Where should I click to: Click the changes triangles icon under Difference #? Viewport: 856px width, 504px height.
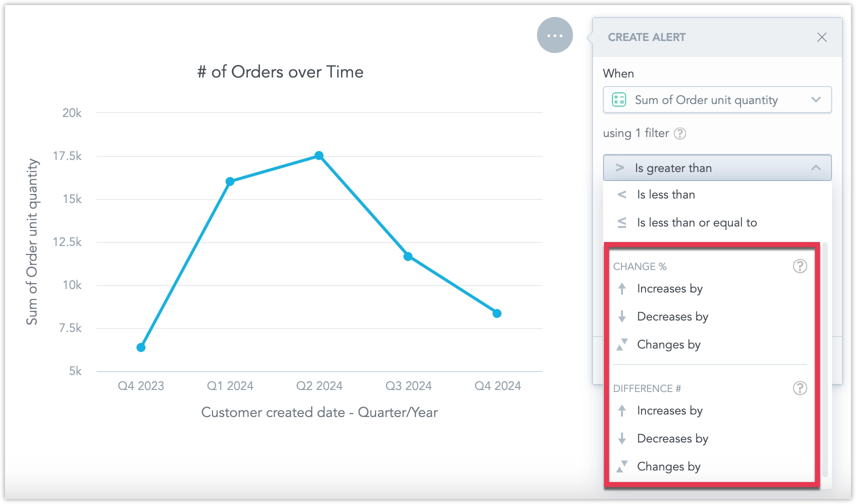(621, 466)
